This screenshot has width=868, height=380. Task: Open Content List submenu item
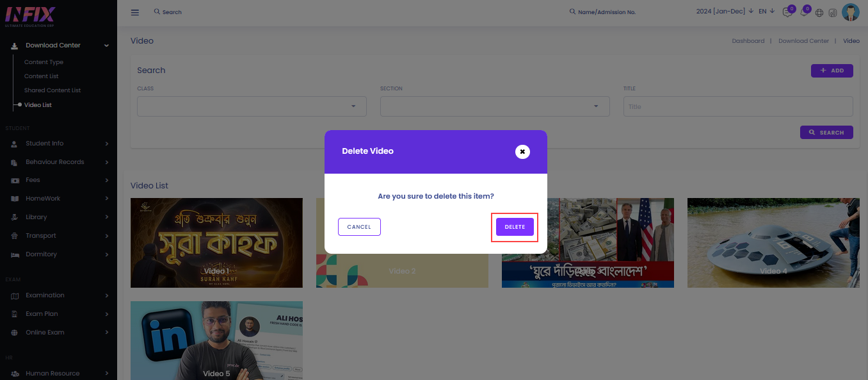click(42, 76)
